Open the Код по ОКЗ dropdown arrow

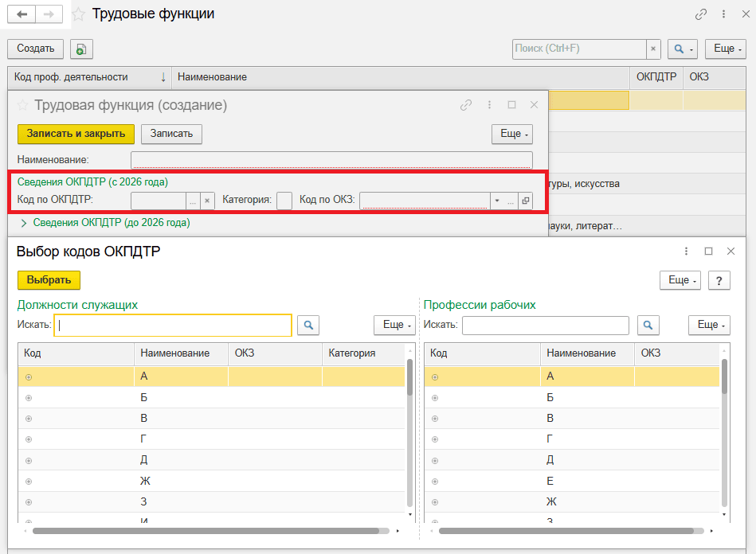tap(497, 201)
